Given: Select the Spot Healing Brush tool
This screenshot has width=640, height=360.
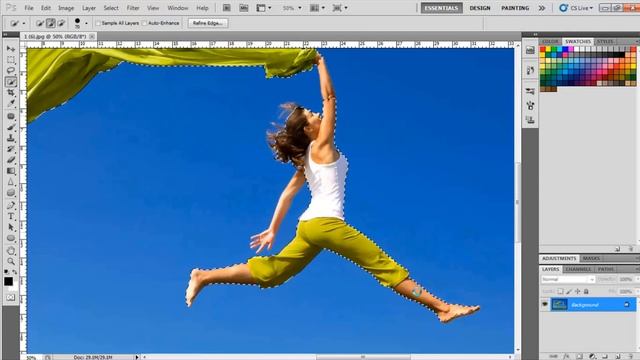Looking at the screenshot, I should coord(11,116).
